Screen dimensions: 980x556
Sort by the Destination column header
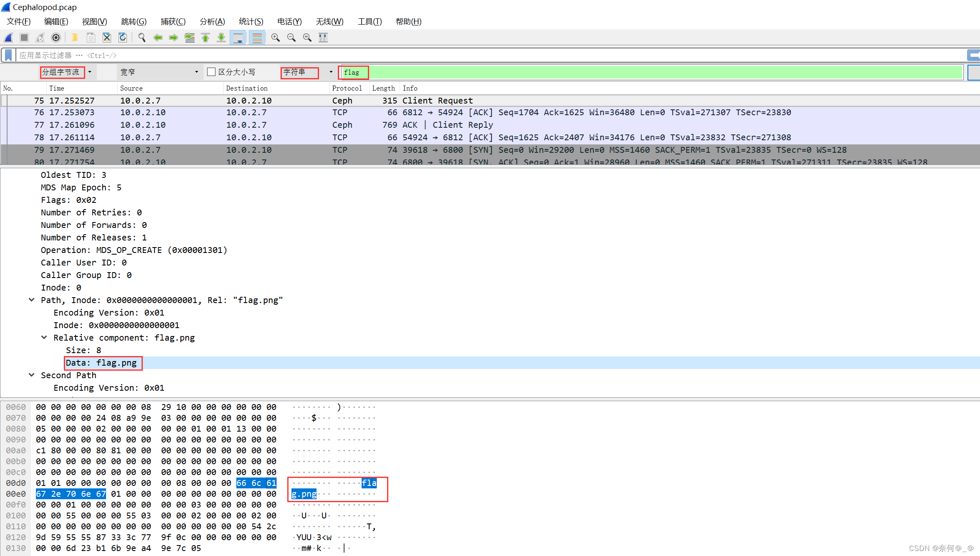pyautogui.click(x=276, y=88)
